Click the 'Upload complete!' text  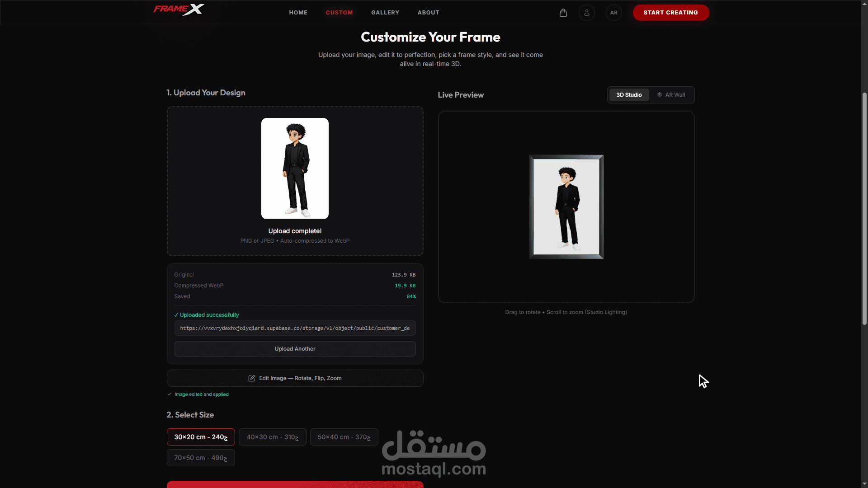click(x=295, y=231)
